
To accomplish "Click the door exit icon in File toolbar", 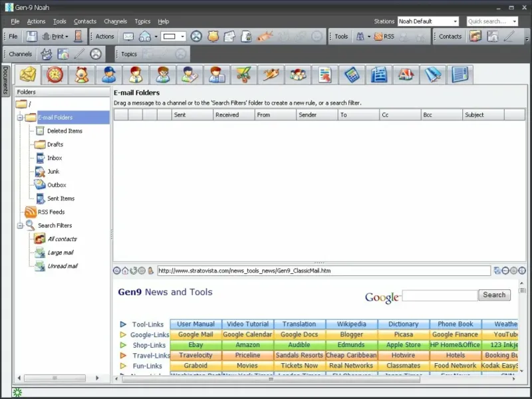I will coord(78,37).
